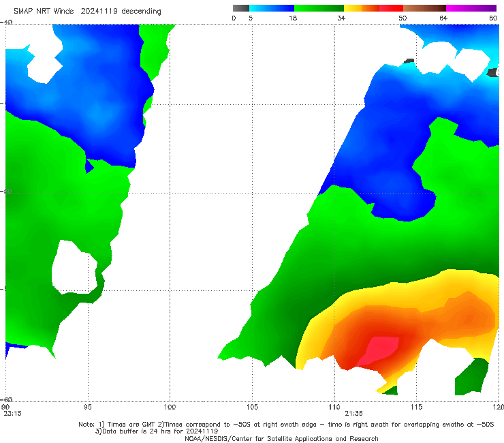Click the gray 0-5 segment of the color bar
504x443 pixels.
pyautogui.click(x=241, y=8)
